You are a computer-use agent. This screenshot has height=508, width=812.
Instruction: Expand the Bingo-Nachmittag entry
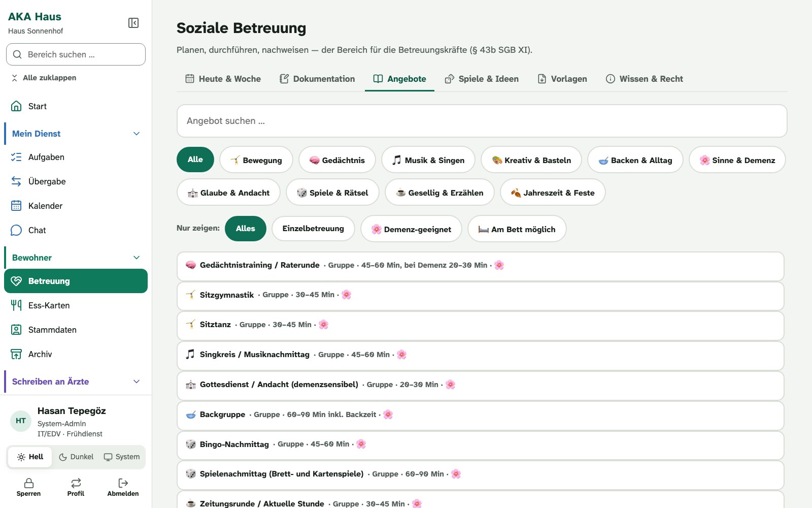(x=480, y=445)
